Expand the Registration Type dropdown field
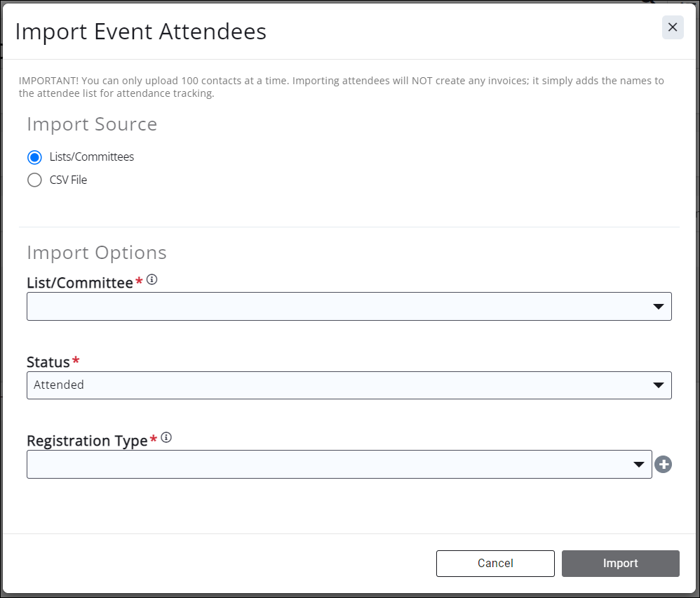Viewport: 700px width, 598px height. point(330,465)
